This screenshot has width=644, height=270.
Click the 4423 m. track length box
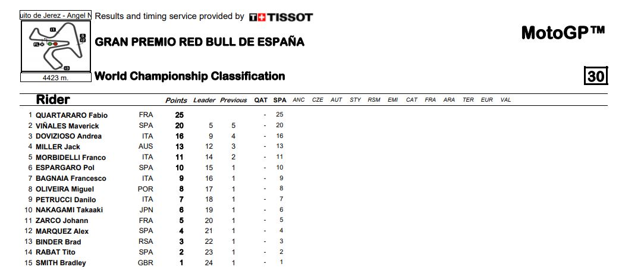(56, 77)
